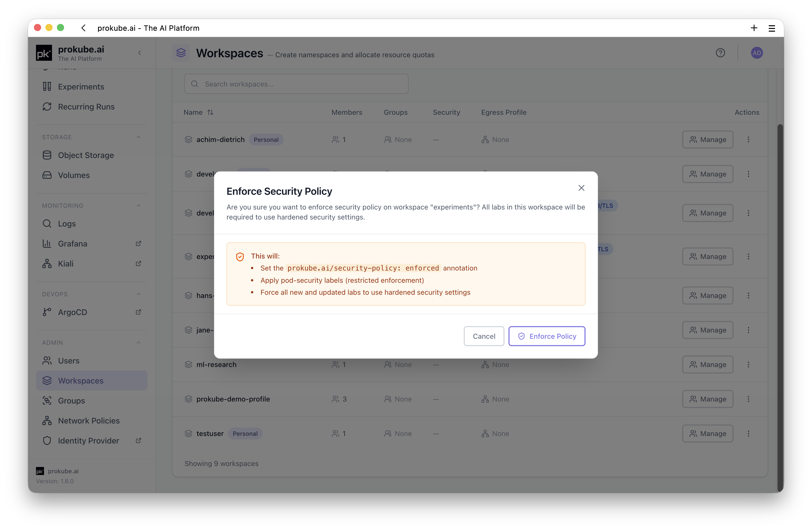Viewport: 812px width, 530px height.
Task: Open Recurring Runs in the sidebar
Action: tap(91, 107)
